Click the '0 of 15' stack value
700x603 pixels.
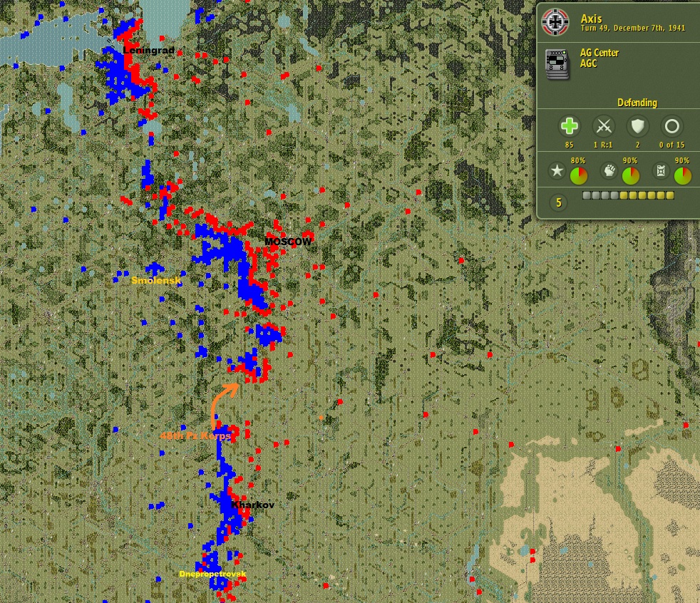click(x=672, y=145)
